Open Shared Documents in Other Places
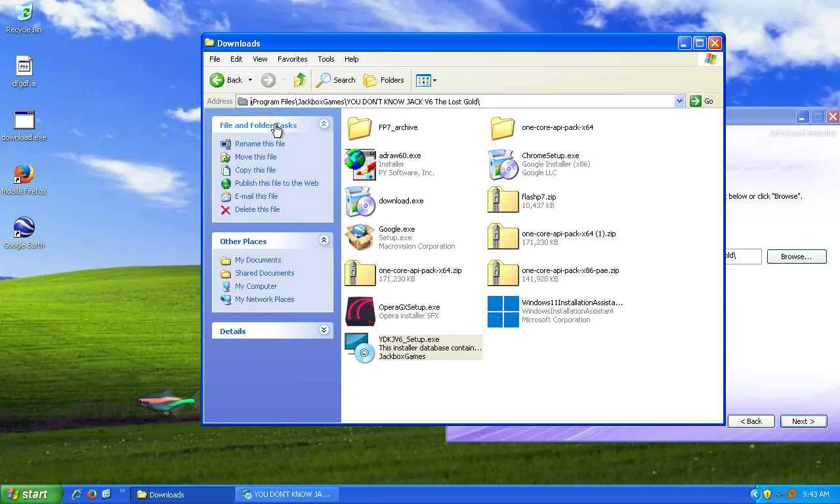Image resolution: width=840 pixels, height=504 pixels. (264, 273)
